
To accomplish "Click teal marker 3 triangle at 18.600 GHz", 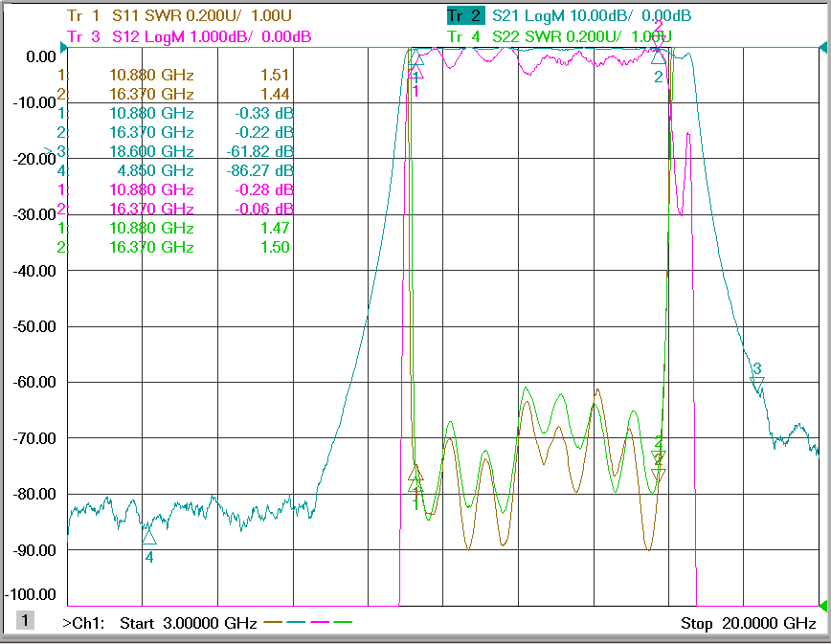I will pos(758,384).
